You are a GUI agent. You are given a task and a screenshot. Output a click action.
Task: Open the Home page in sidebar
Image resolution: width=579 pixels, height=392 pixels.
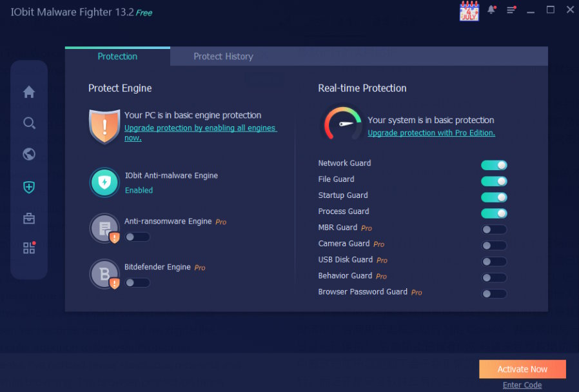pyautogui.click(x=29, y=92)
